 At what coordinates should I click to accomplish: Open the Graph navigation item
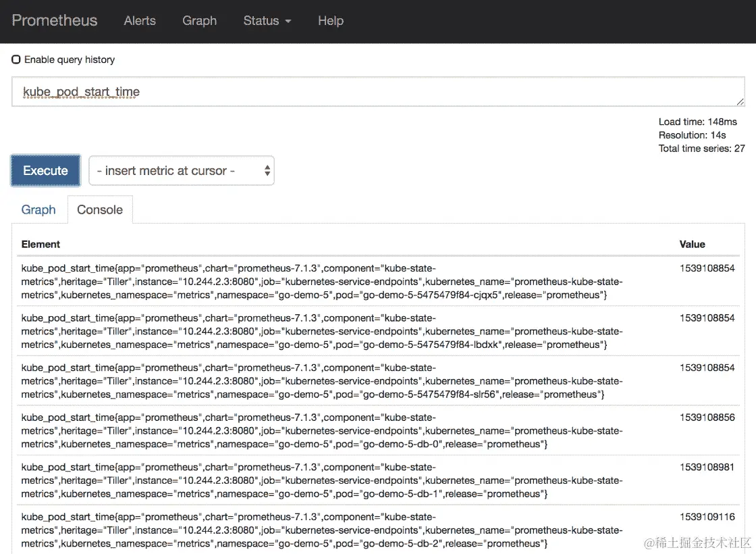200,21
